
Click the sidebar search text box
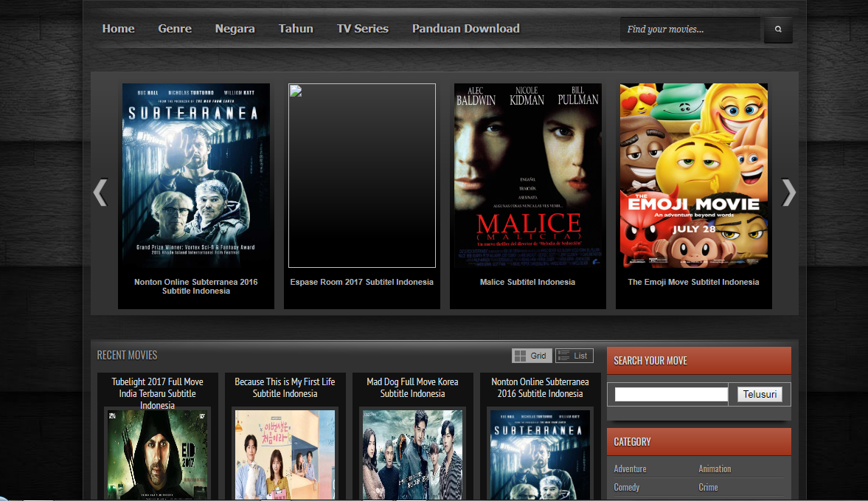pyautogui.click(x=671, y=394)
